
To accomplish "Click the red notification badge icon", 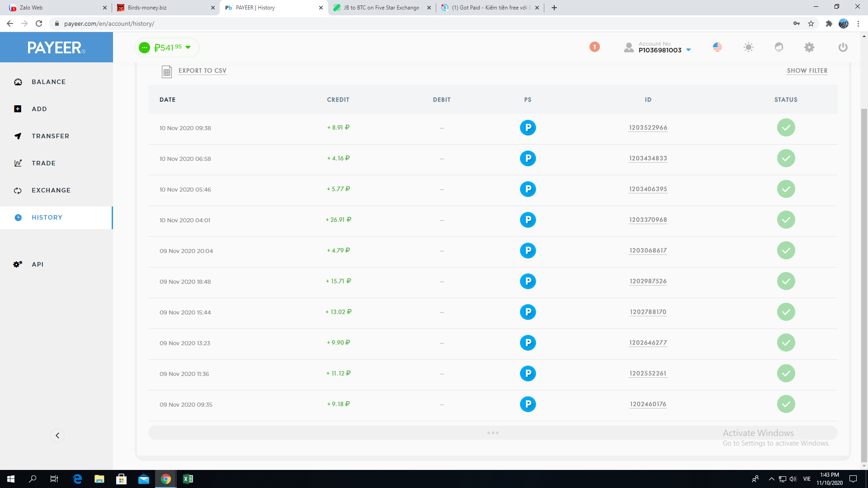I will click(x=594, y=47).
